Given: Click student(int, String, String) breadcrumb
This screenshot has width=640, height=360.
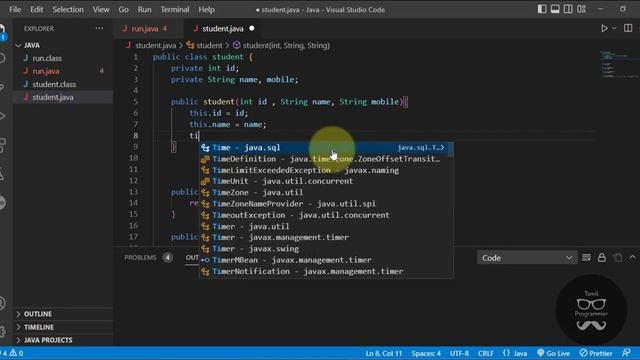Looking at the screenshot, I should [281, 45].
